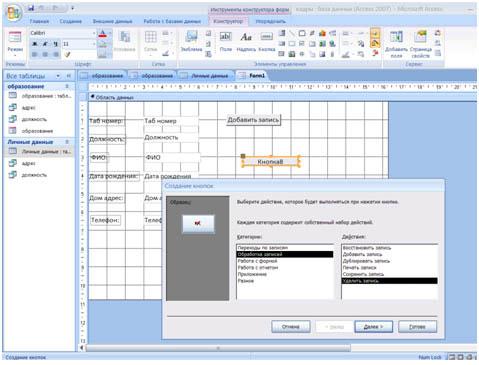Click the Отмена button in the wizard

[291, 327]
